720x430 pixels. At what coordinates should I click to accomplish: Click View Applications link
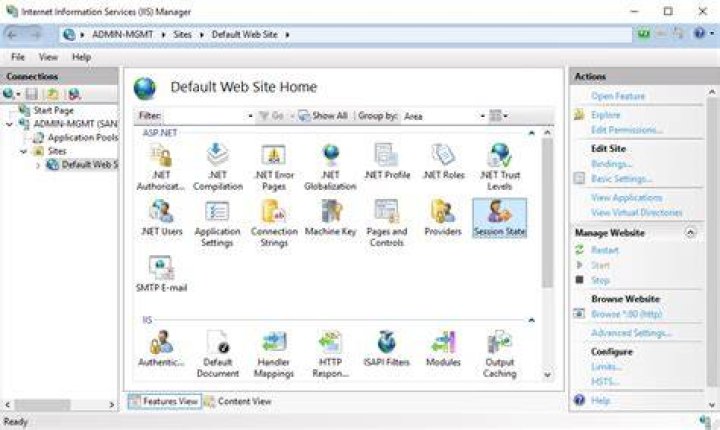tap(627, 198)
